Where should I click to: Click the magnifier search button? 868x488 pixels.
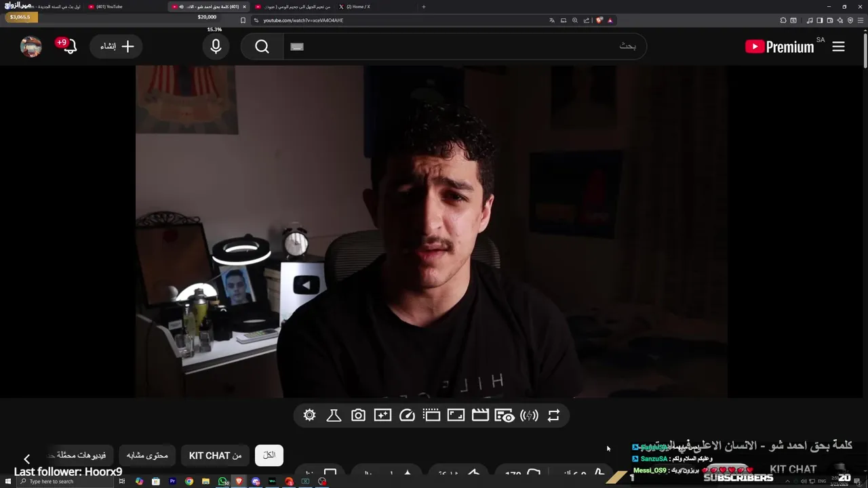(x=262, y=46)
